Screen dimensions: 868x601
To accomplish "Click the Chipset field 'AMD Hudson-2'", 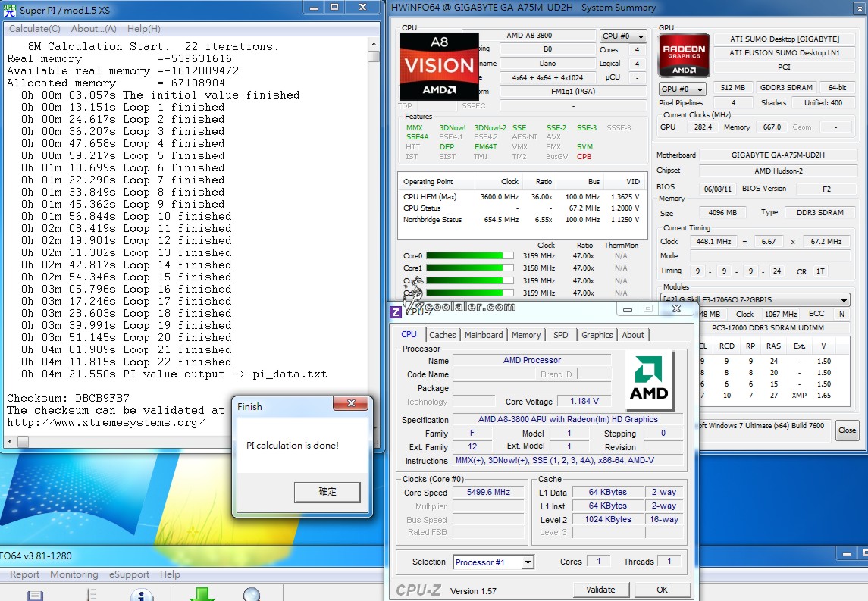I will (778, 171).
